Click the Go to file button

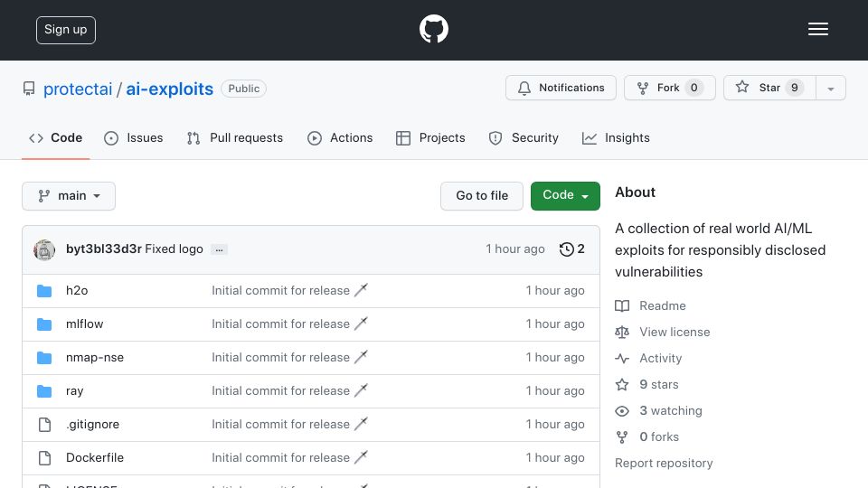pos(482,196)
